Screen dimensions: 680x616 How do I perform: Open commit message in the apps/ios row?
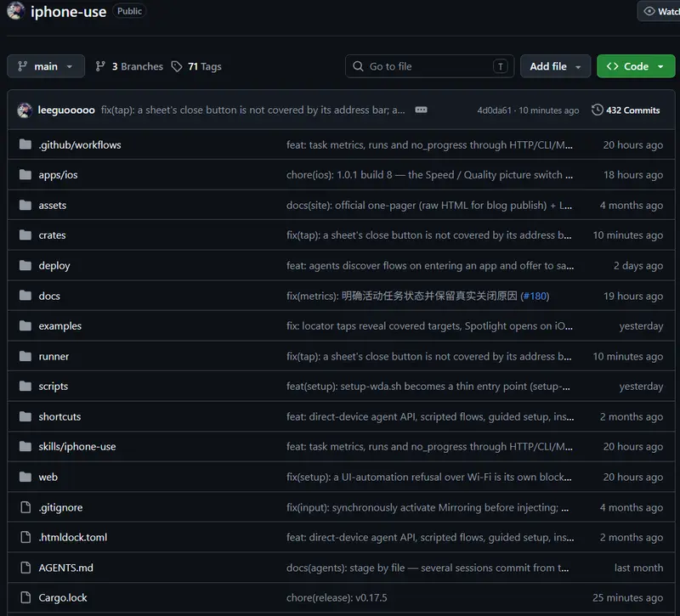[429, 175]
